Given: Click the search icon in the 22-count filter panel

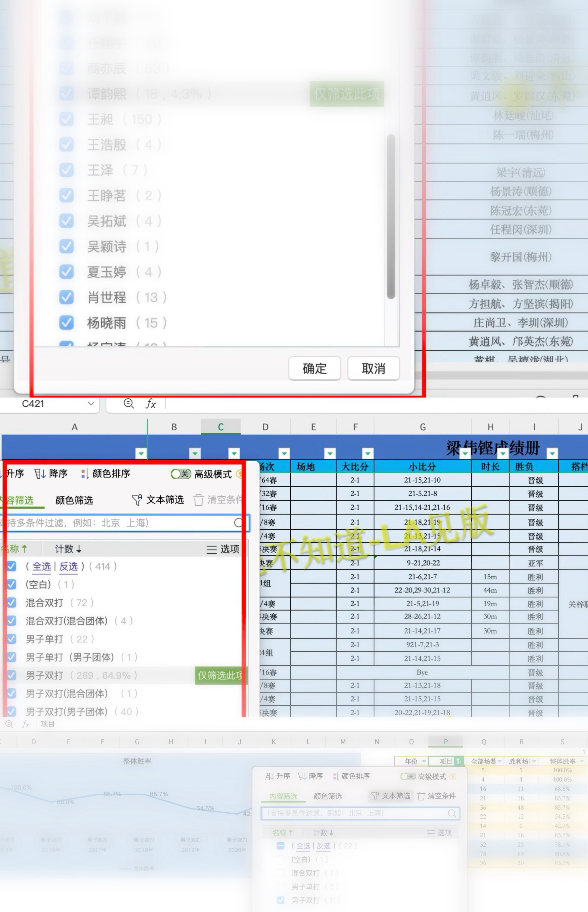Looking at the screenshot, I should [x=452, y=813].
